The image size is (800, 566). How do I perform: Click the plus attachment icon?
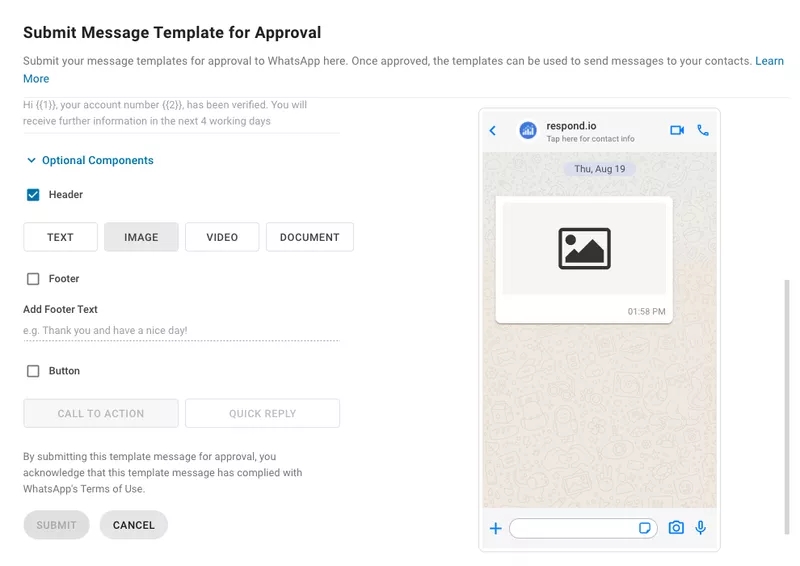[x=495, y=528]
